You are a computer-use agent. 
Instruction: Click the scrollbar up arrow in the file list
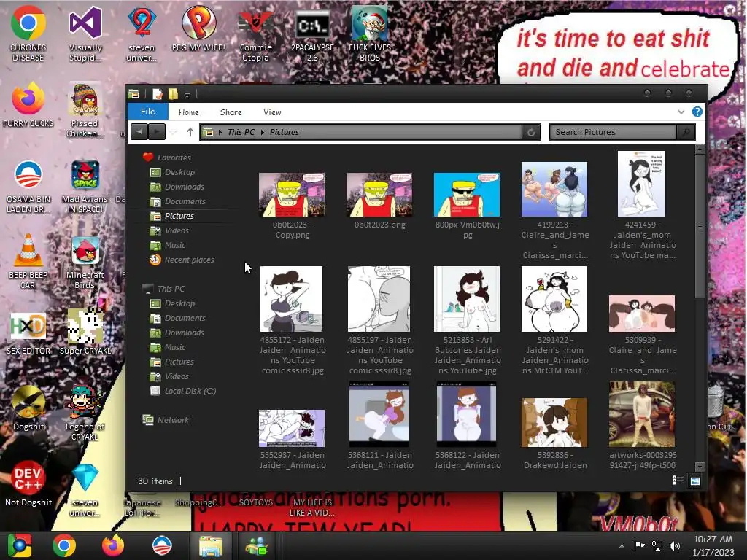tap(700, 149)
